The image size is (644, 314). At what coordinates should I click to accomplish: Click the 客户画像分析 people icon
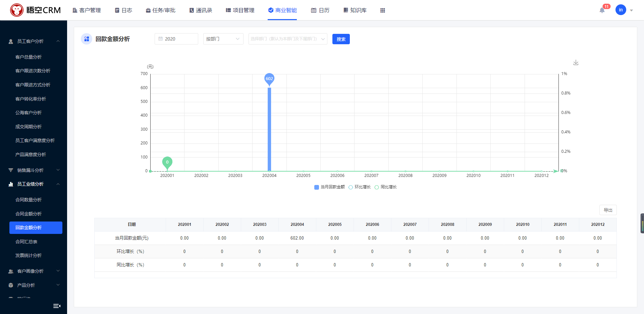tap(11, 271)
